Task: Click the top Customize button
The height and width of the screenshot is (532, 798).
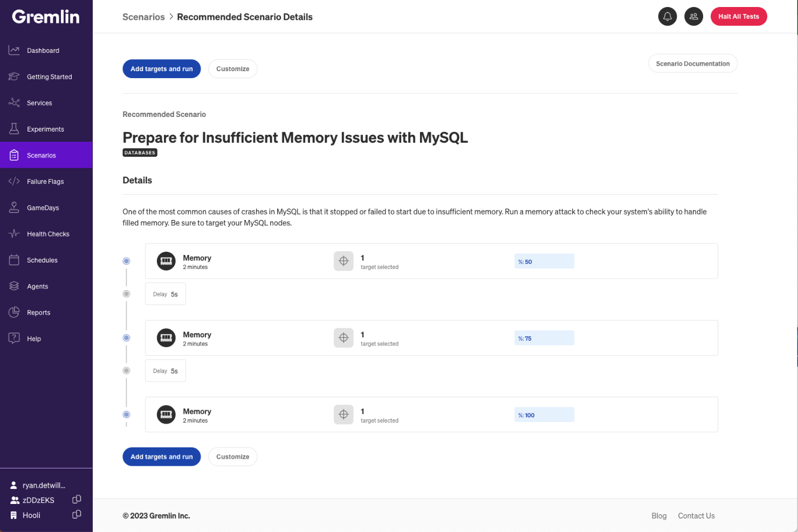Action: pyautogui.click(x=233, y=69)
